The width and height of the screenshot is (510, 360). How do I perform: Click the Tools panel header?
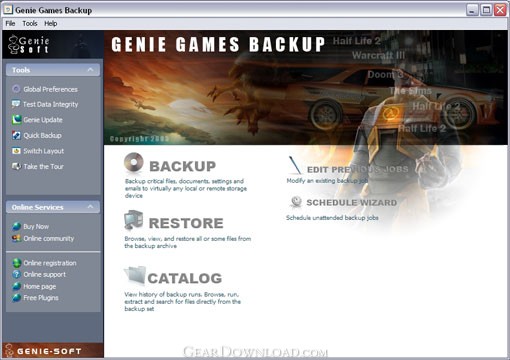(53, 70)
